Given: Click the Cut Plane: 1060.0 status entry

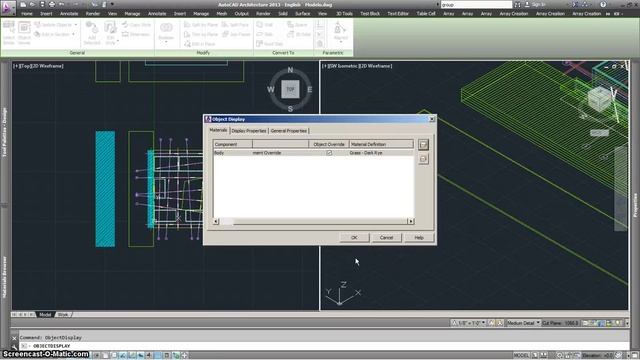Looking at the screenshot, I should [x=560, y=323].
